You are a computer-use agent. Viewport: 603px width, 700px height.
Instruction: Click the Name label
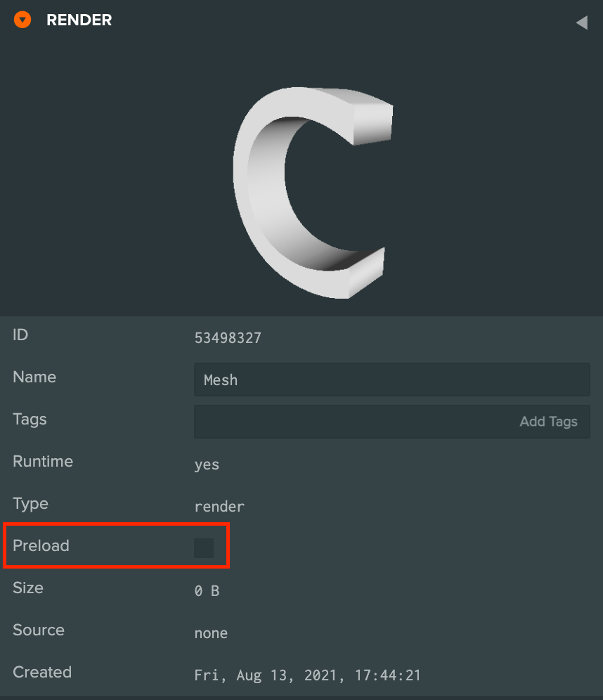pyautogui.click(x=34, y=377)
